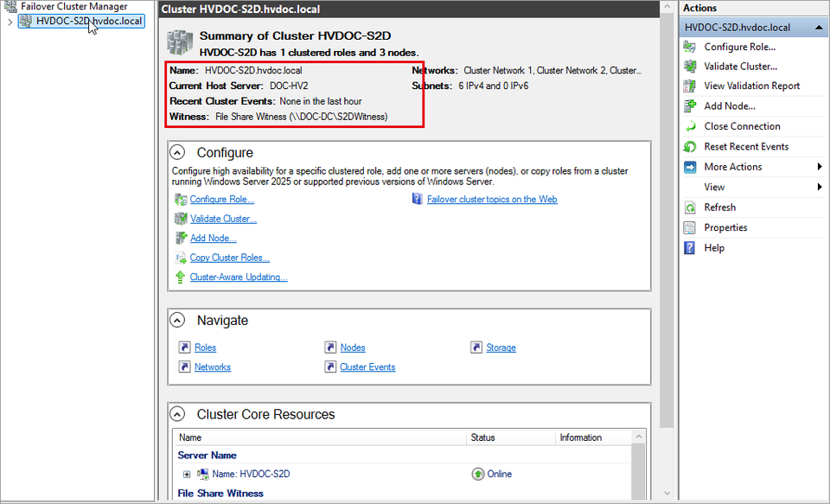
Task: Click the Cluster-Aware Updating green arrow icon
Action: 181,277
